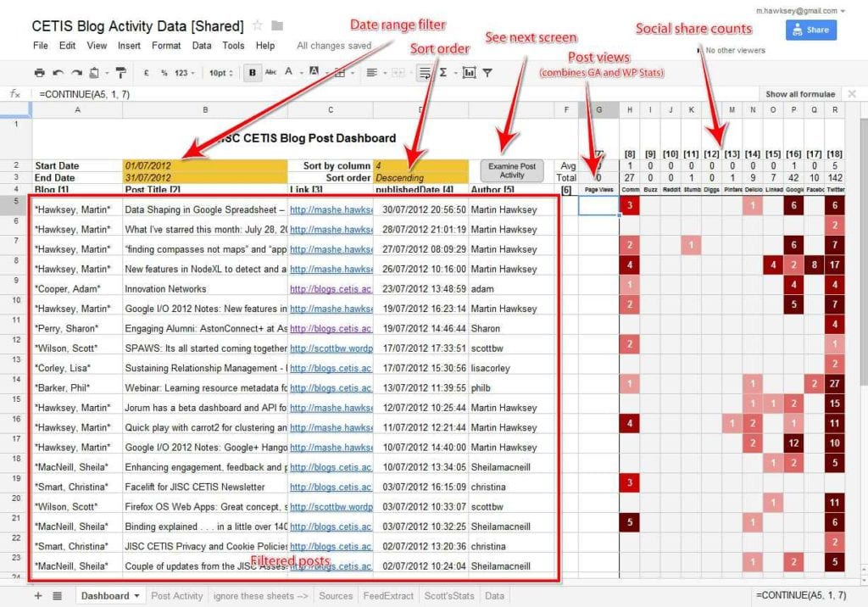Open the 123 number format dropdown
The height and width of the screenshot is (607, 868).
[x=184, y=73]
